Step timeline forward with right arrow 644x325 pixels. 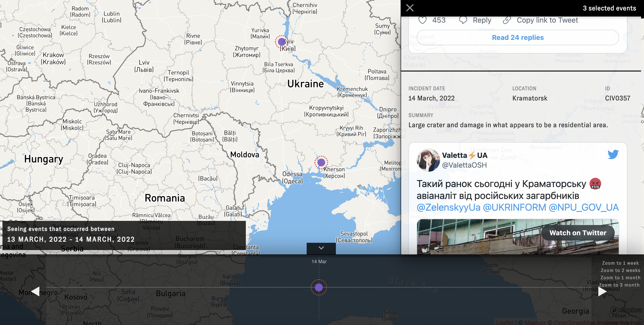pyautogui.click(x=602, y=291)
